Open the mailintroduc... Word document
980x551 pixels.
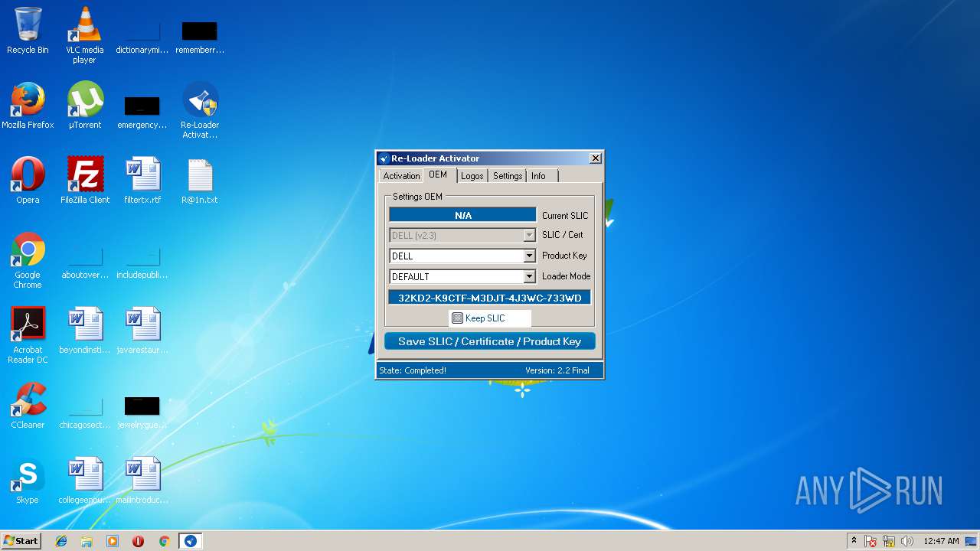point(142,481)
